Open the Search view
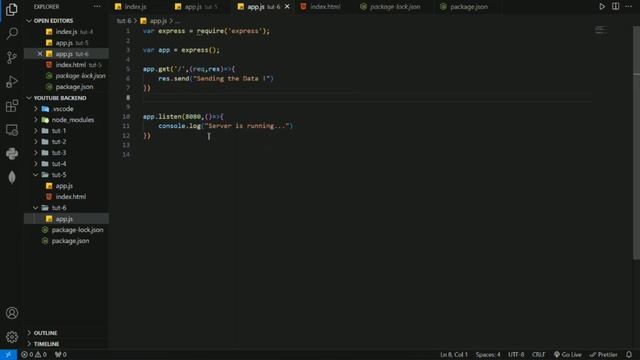640x360 pixels. [12, 33]
